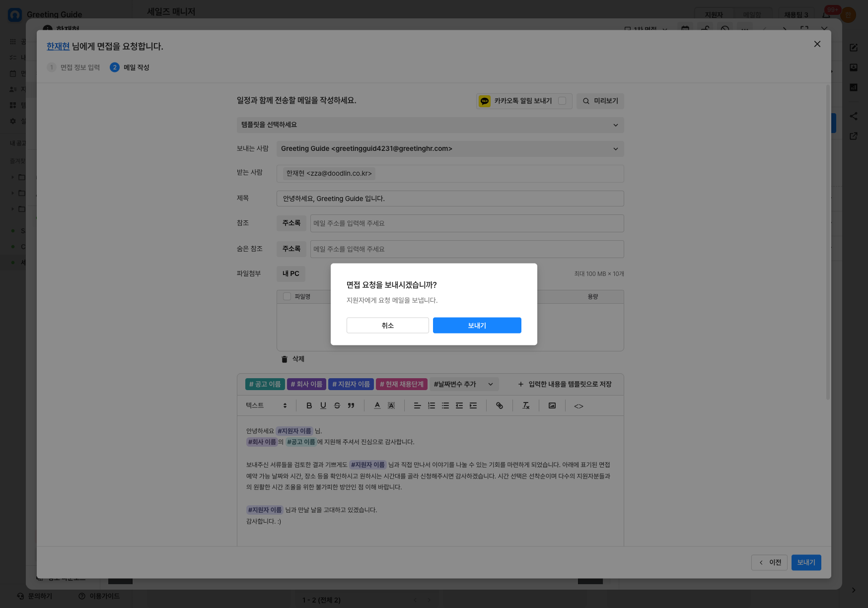Open the 보내는 사람 sender dropdown
This screenshot has height=608, width=868.
(x=450, y=149)
